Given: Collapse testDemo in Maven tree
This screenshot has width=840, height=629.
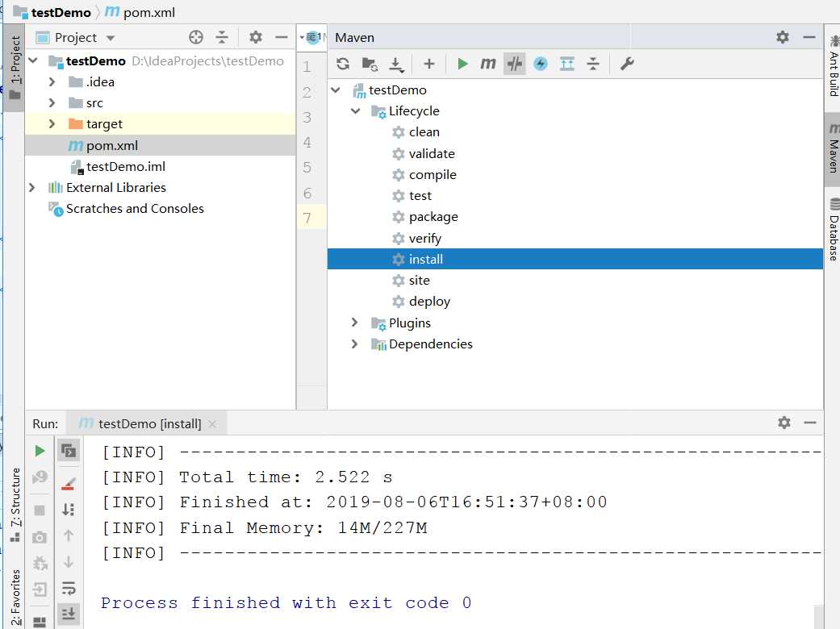Looking at the screenshot, I should pos(336,90).
